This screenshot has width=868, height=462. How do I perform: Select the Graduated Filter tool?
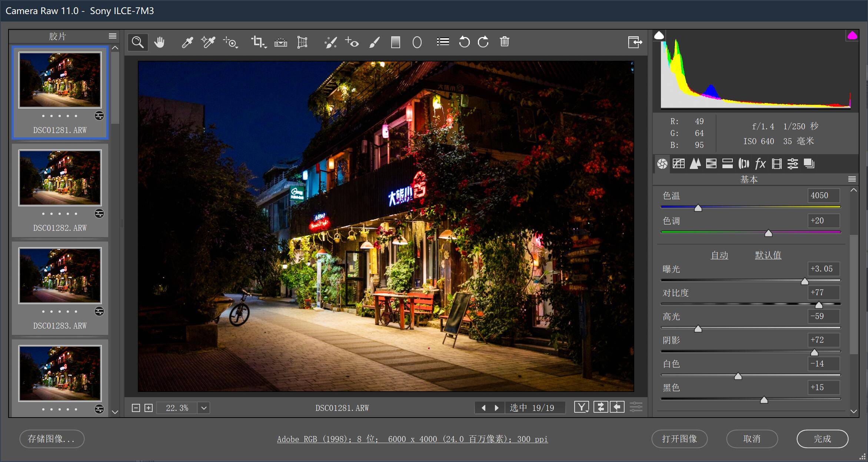click(396, 42)
